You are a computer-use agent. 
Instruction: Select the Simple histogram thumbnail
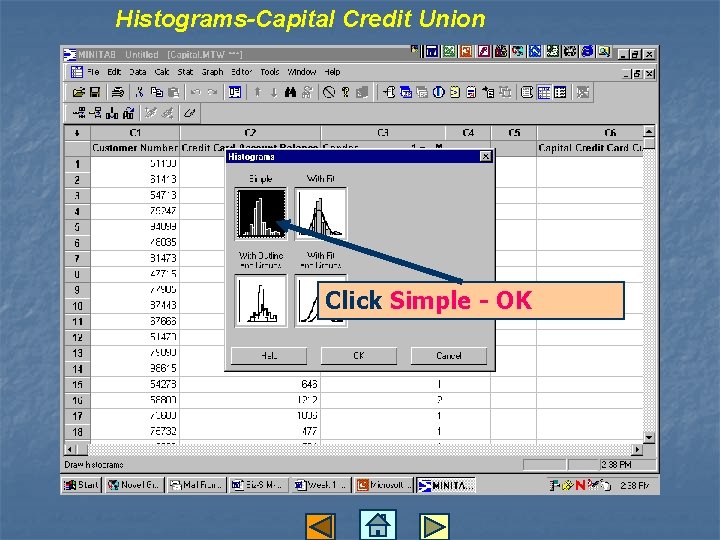261,214
